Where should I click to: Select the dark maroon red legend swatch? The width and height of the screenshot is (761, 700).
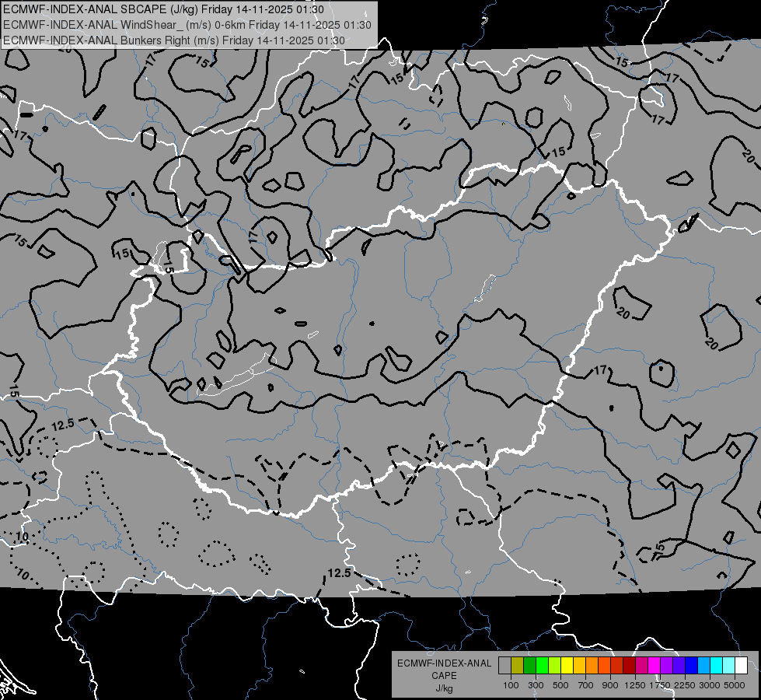629,666
